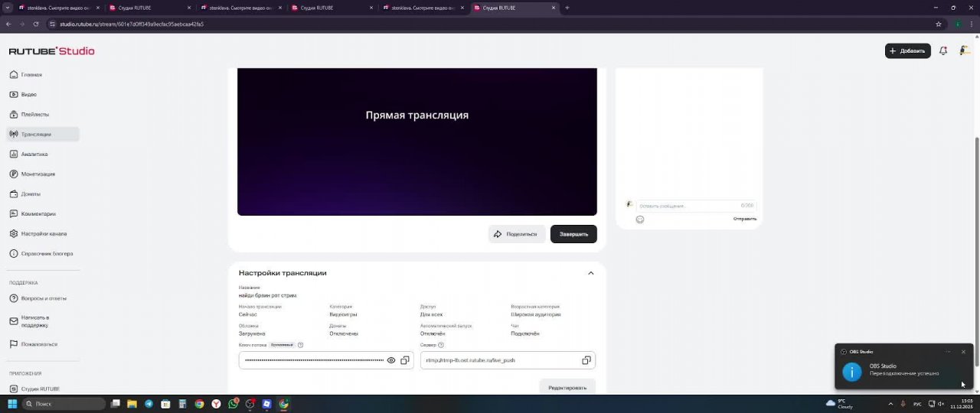Click the stream key help question icon
This screenshot has width=980, height=413.
[x=300, y=345]
